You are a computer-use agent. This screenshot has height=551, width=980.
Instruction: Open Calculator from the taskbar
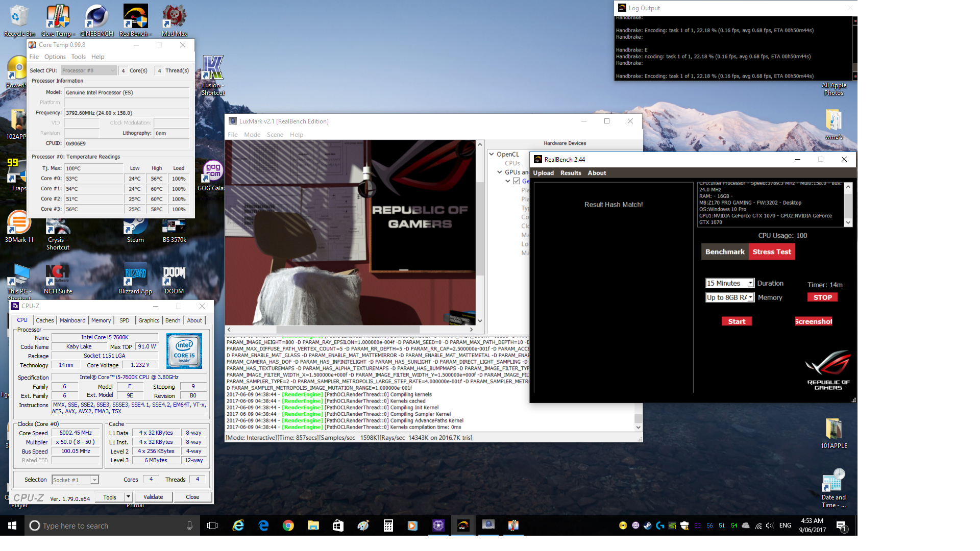pos(388,525)
